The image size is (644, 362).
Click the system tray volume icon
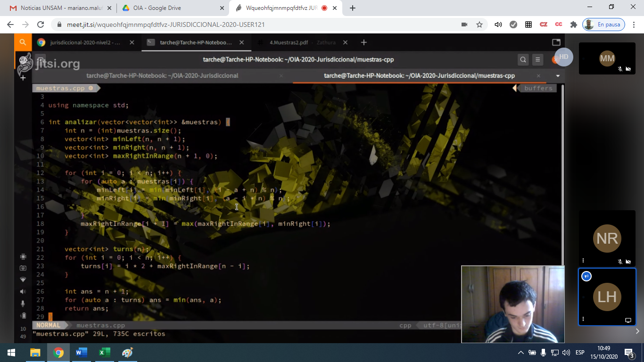pos(566,353)
